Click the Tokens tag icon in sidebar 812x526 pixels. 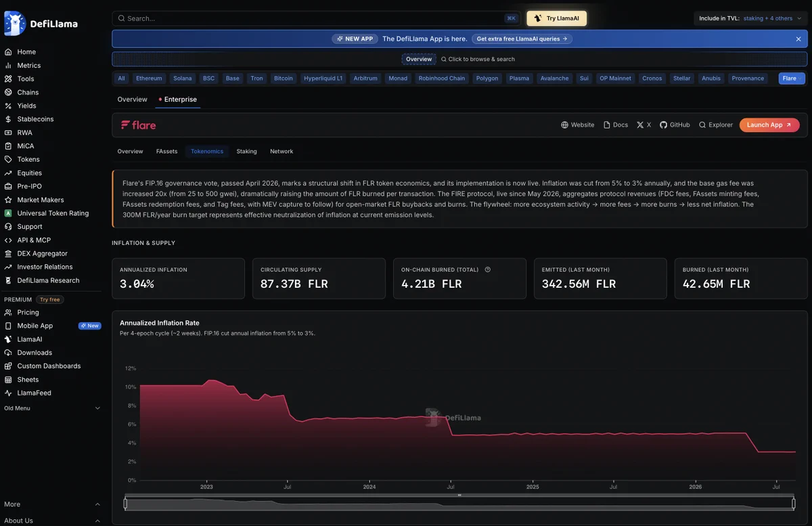click(8, 160)
